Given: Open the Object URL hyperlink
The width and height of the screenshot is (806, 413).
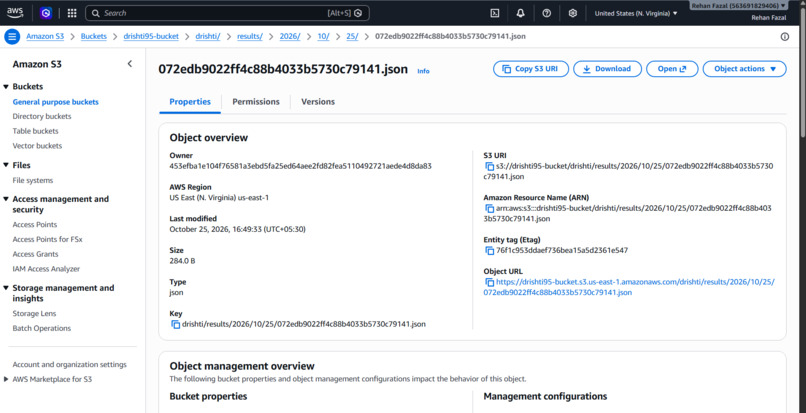Looking at the screenshot, I should (630, 288).
